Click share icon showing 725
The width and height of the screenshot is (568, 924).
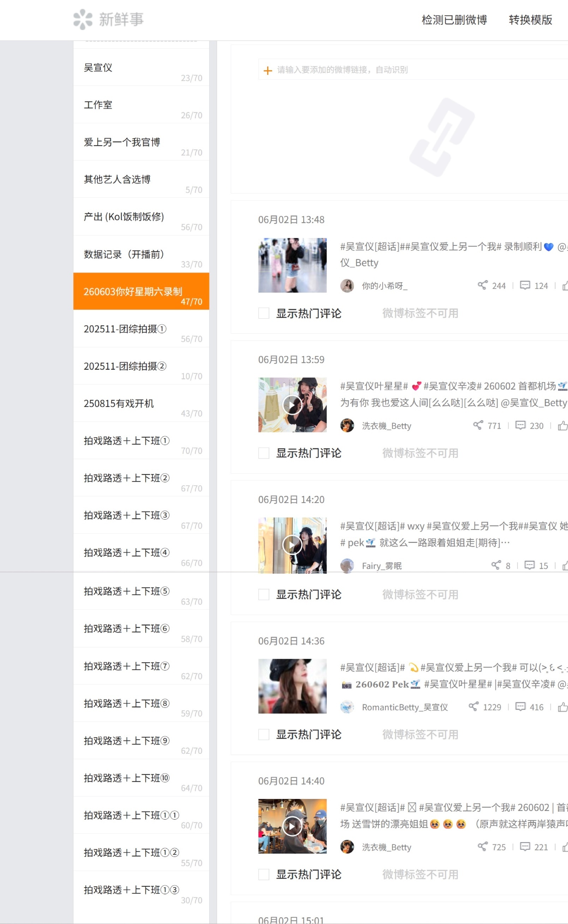point(482,847)
